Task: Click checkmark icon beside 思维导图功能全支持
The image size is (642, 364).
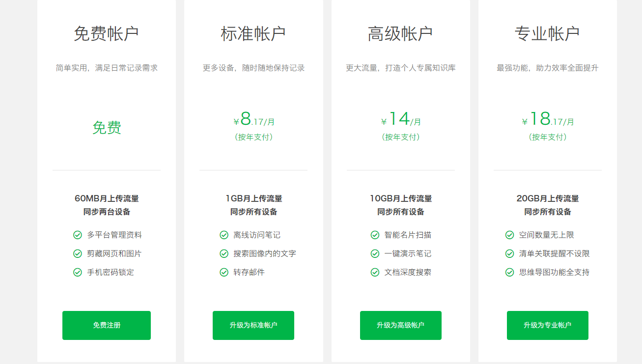Action: coord(510,272)
